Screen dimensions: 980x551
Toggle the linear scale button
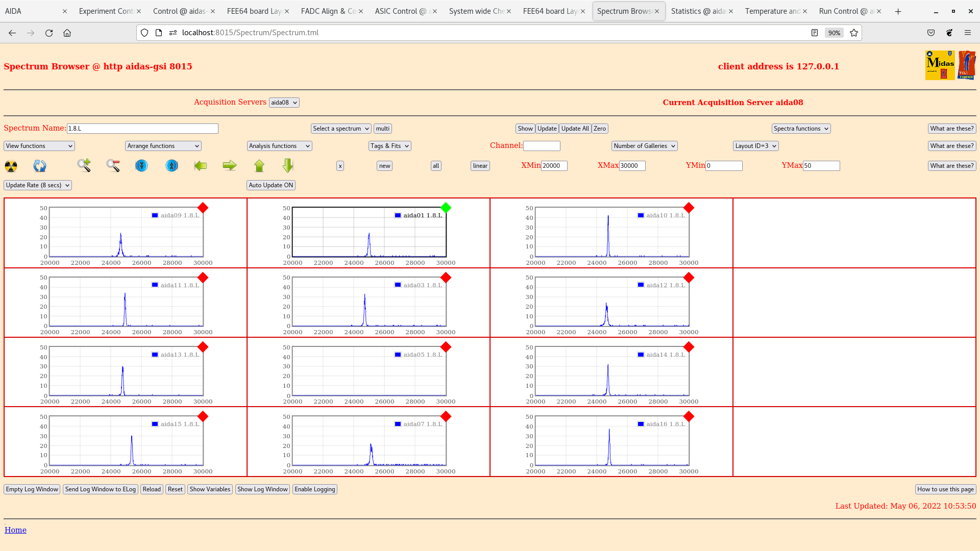(x=480, y=166)
